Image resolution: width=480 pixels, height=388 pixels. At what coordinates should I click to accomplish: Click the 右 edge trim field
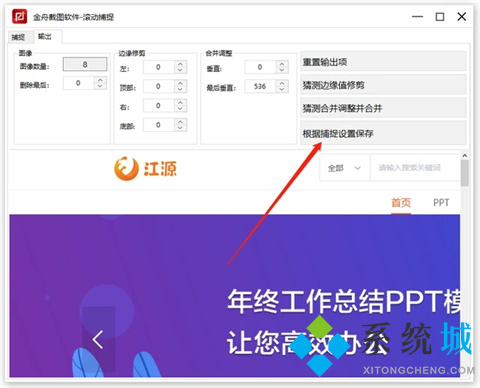pyautogui.click(x=159, y=106)
